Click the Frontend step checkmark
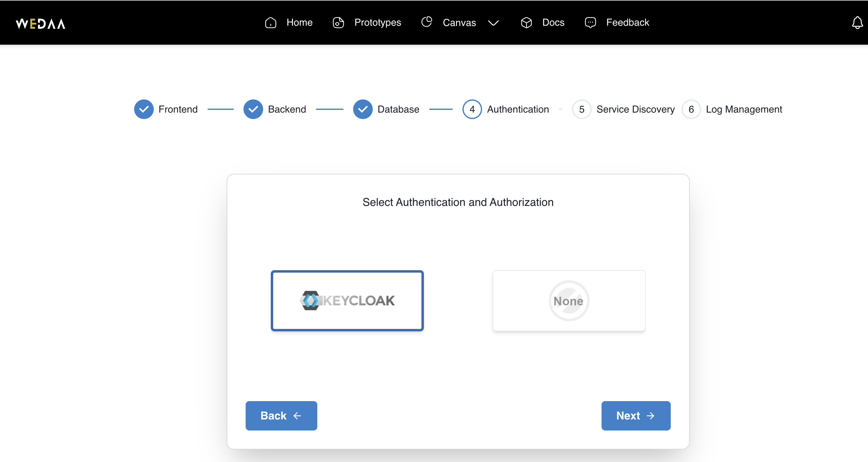Viewport: 868px width, 462px height. (144, 109)
